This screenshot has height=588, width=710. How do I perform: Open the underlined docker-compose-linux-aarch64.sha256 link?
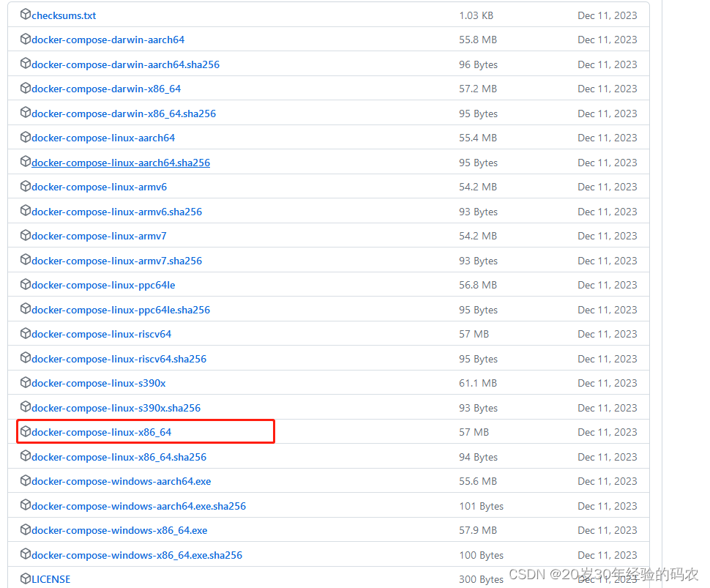[x=121, y=163]
